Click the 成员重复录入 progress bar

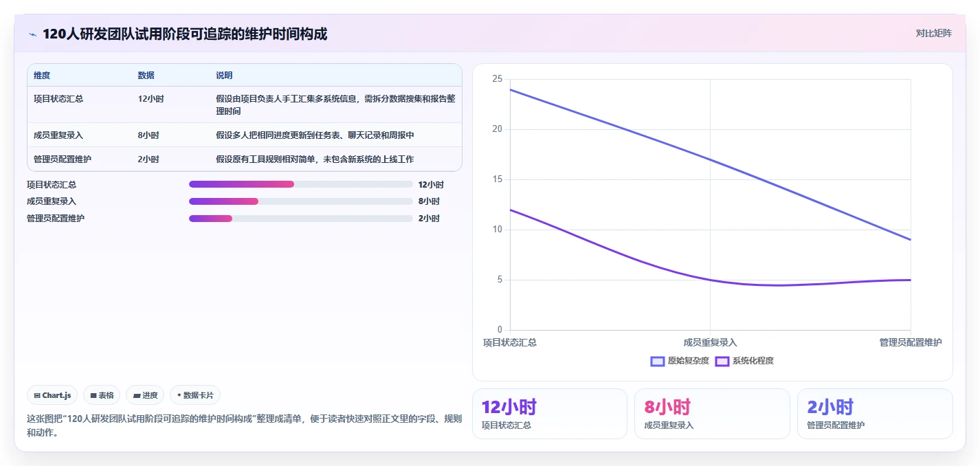click(301, 201)
